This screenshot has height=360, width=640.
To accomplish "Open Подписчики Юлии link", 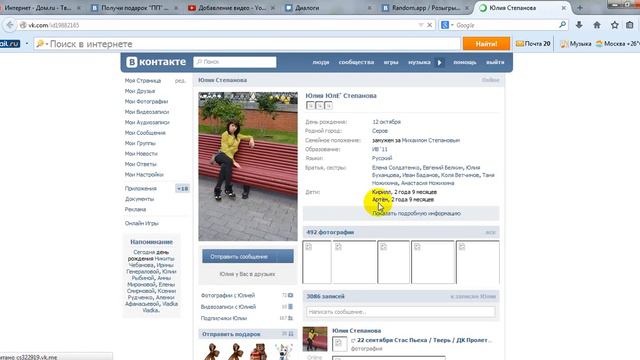I will click(x=224, y=318).
